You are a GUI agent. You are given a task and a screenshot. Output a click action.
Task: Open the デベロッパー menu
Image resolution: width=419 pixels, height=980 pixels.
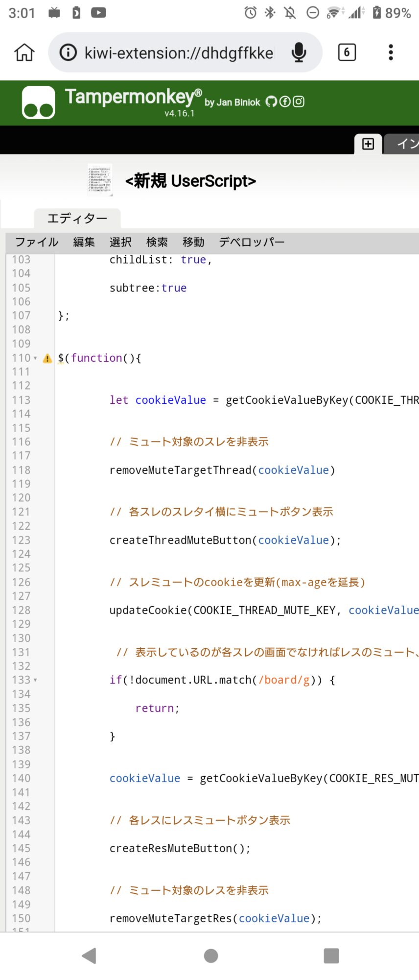click(x=252, y=242)
